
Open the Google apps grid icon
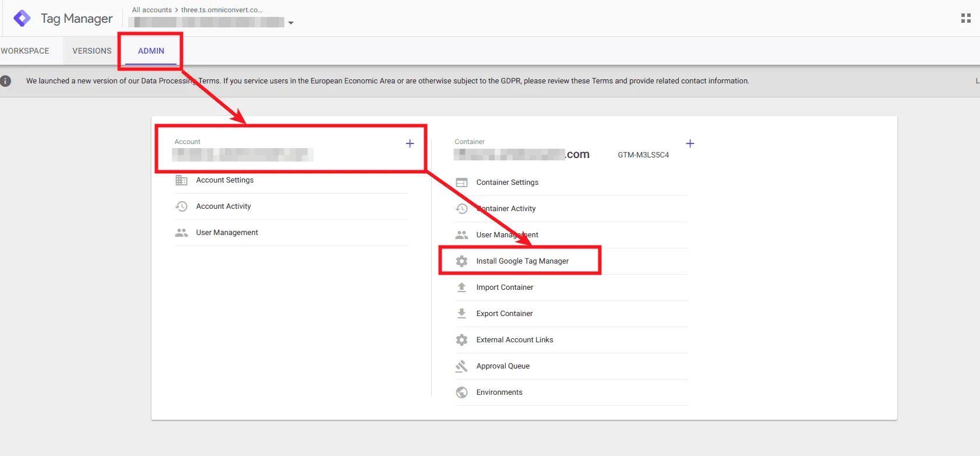tap(965, 19)
